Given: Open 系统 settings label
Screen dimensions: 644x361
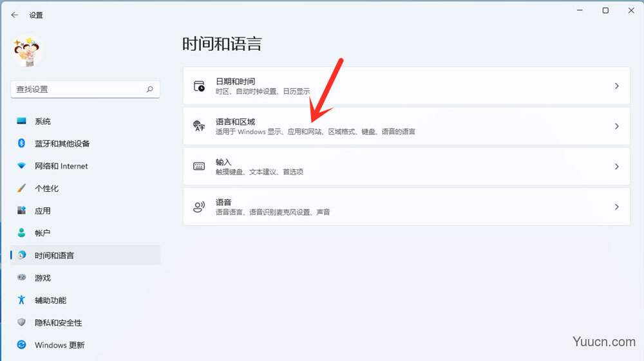Looking at the screenshot, I should 43,122.
